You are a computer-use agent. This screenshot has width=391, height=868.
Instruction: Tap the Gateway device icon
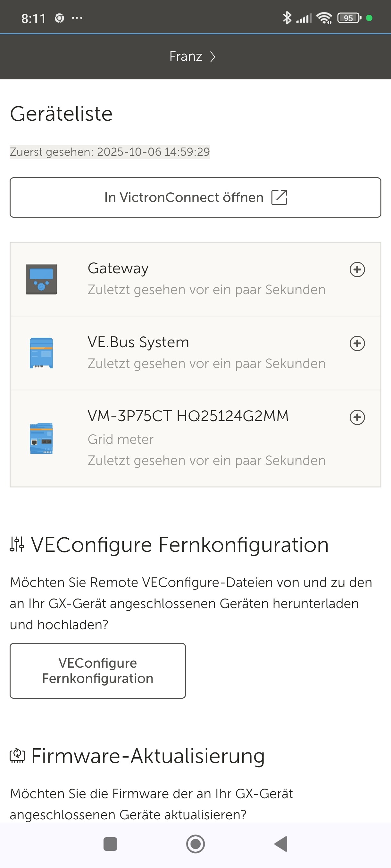(41, 279)
